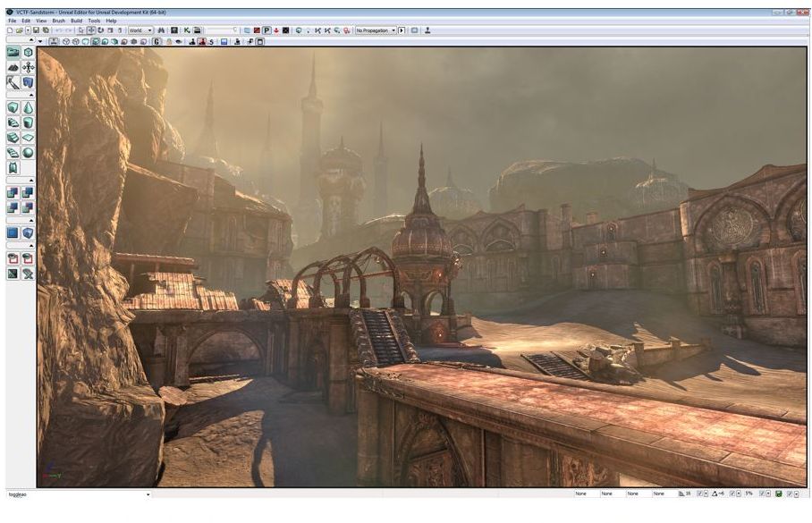Click the CSG Deintersect button
Viewport: 812px width, 523px height.
pyautogui.click(x=28, y=207)
